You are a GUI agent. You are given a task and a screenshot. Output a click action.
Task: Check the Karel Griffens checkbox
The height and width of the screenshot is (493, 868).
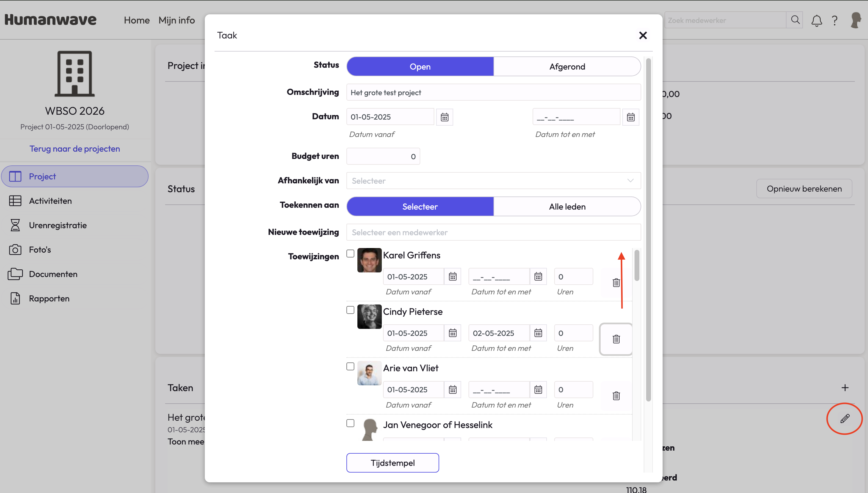click(x=350, y=254)
